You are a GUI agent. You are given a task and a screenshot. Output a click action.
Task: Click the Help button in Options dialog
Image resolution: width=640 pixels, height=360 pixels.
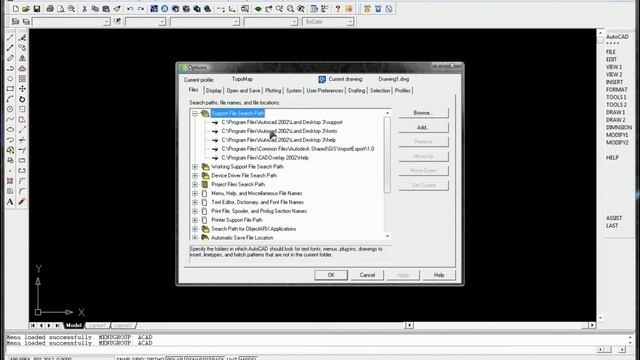439,275
